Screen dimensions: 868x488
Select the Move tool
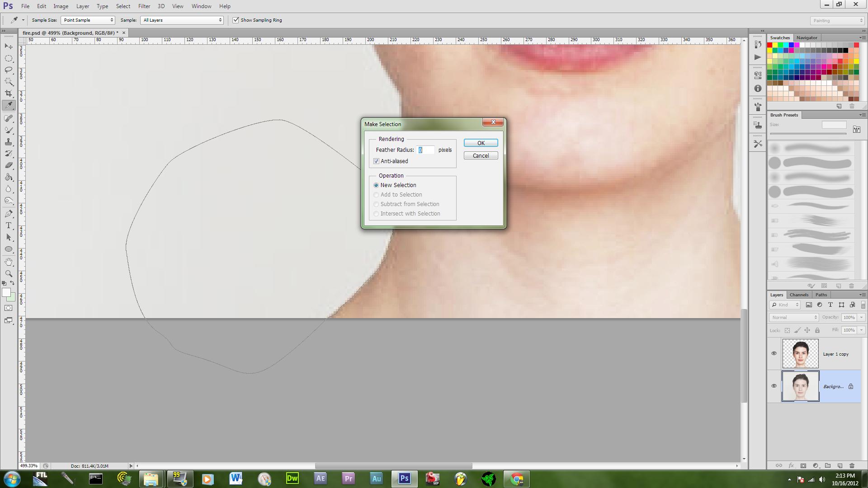point(9,47)
